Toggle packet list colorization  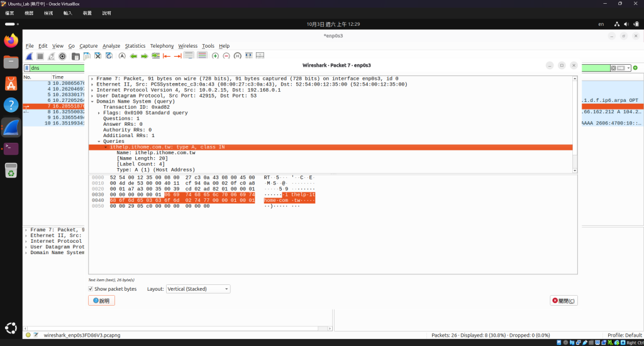[x=202, y=55]
